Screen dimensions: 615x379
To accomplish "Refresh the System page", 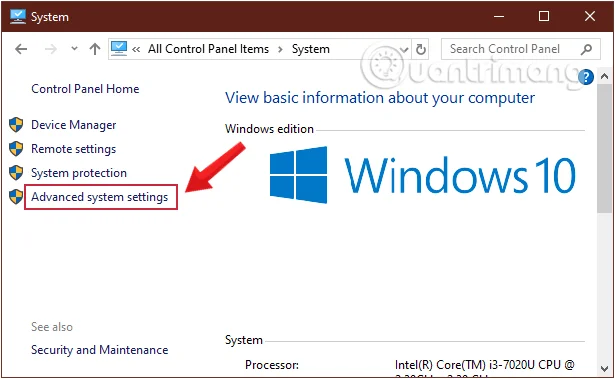I will pyautogui.click(x=420, y=49).
